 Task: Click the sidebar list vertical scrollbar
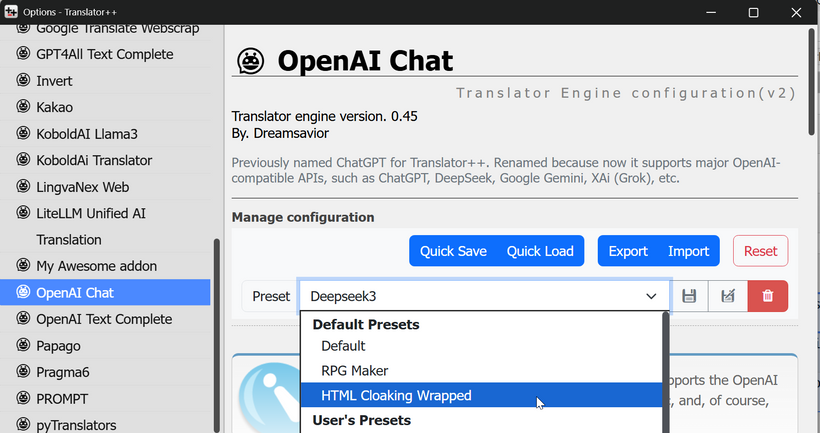pos(216,330)
